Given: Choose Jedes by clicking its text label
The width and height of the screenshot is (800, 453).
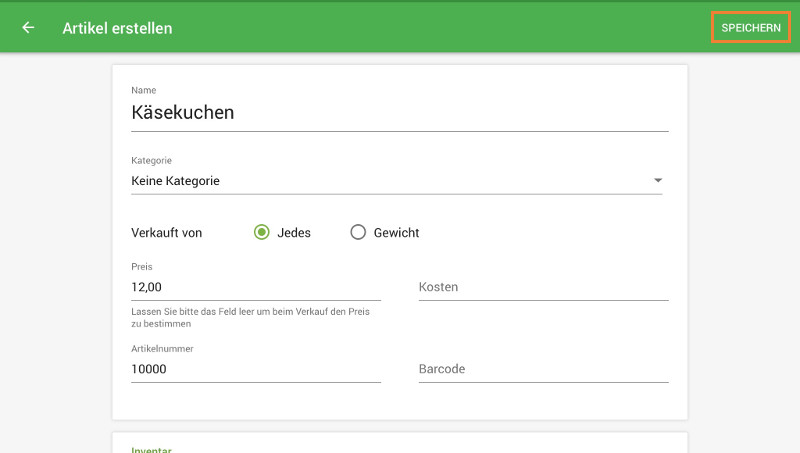Looking at the screenshot, I should (294, 233).
